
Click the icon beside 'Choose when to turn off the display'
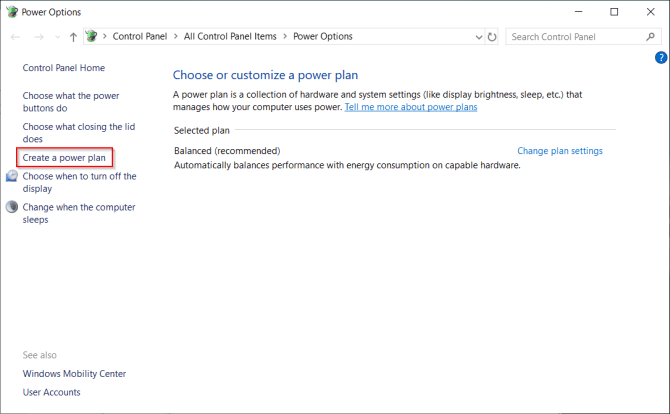(12, 176)
